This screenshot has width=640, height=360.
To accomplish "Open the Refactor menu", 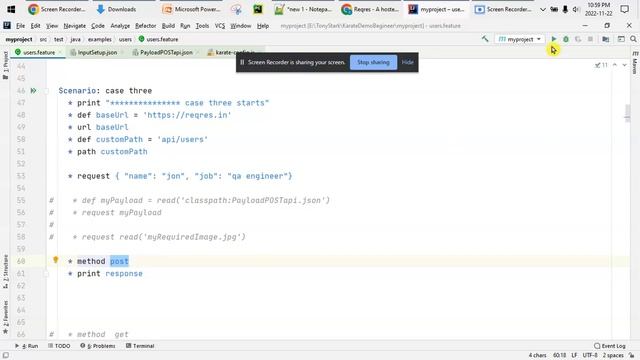I will 146,26.
